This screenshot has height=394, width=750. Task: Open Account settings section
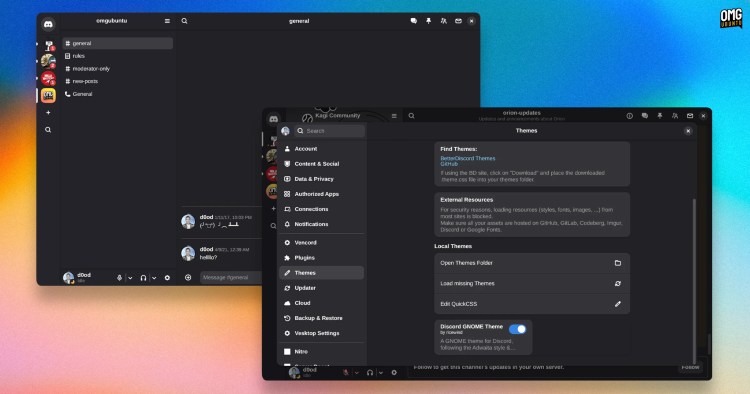coord(321,149)
